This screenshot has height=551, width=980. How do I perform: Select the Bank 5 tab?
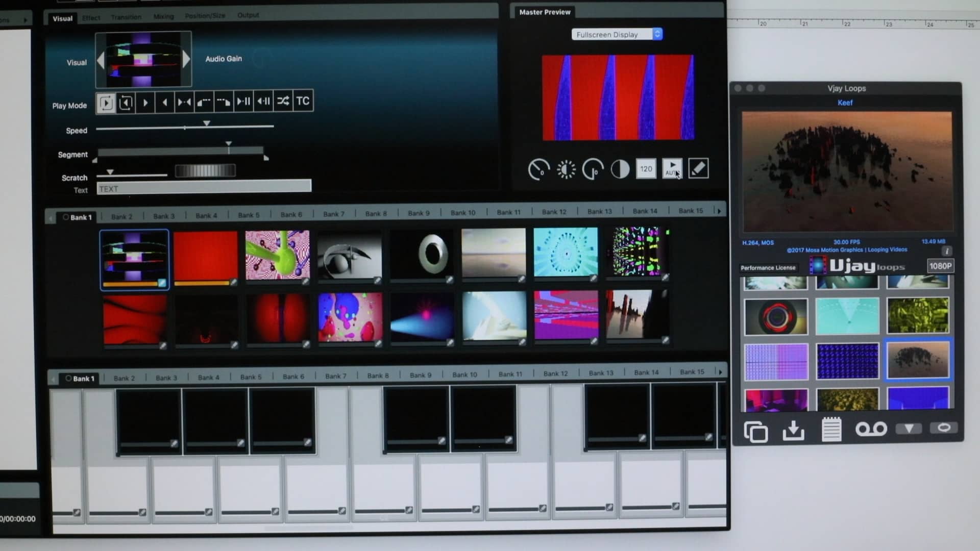(x=249, y=214)
